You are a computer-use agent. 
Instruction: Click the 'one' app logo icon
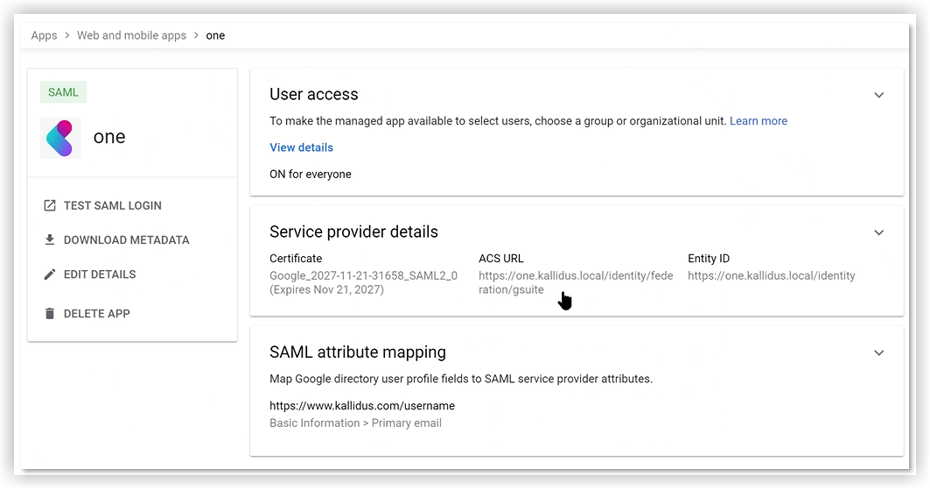tap(60, 138)
